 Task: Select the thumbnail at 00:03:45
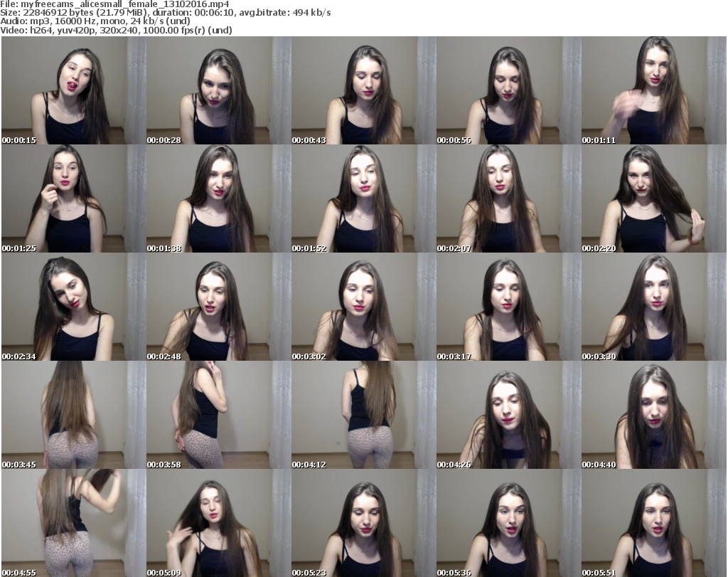pos(73,415)
